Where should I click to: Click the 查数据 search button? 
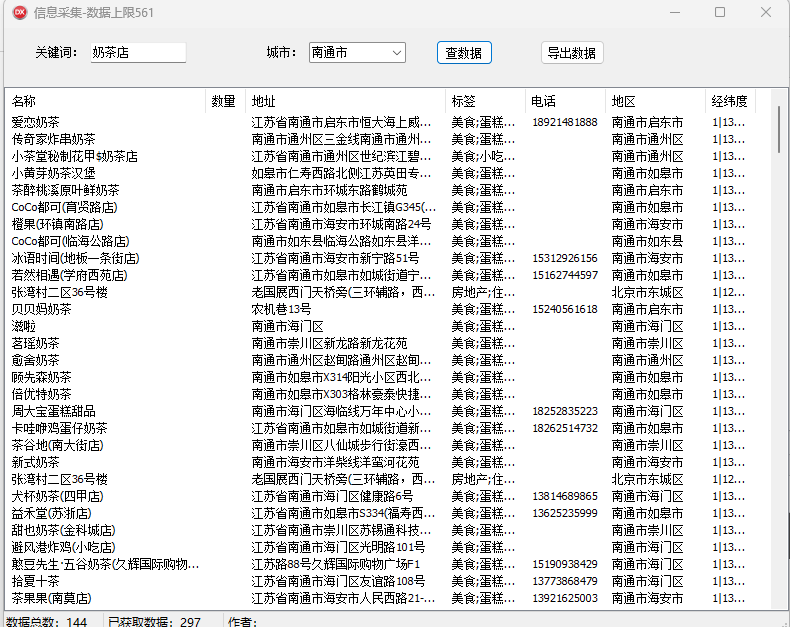point(464,53)
